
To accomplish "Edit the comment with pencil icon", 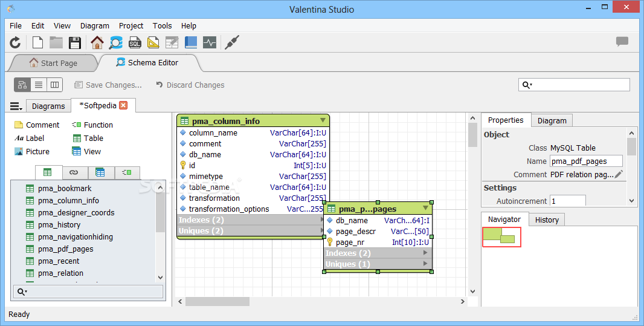I will tap(619, 174).
